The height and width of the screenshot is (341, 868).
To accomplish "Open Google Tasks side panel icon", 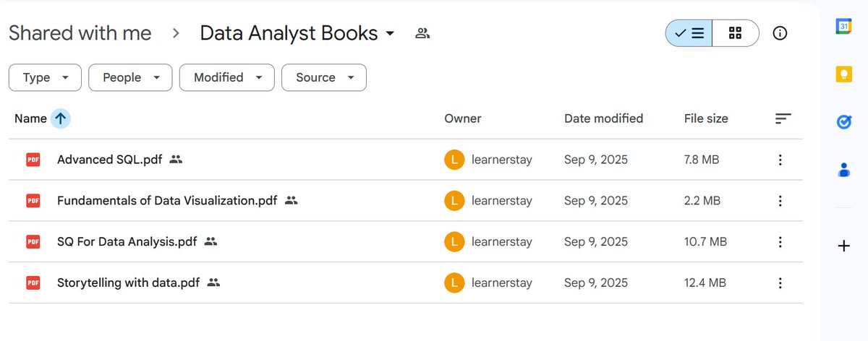I will pos(843,122).
